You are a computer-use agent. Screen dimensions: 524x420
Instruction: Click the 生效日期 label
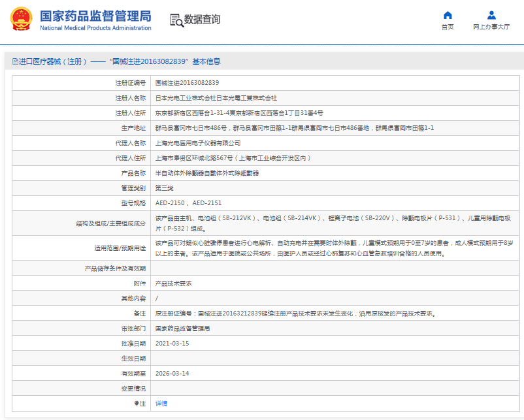click(x=134, y=359)
